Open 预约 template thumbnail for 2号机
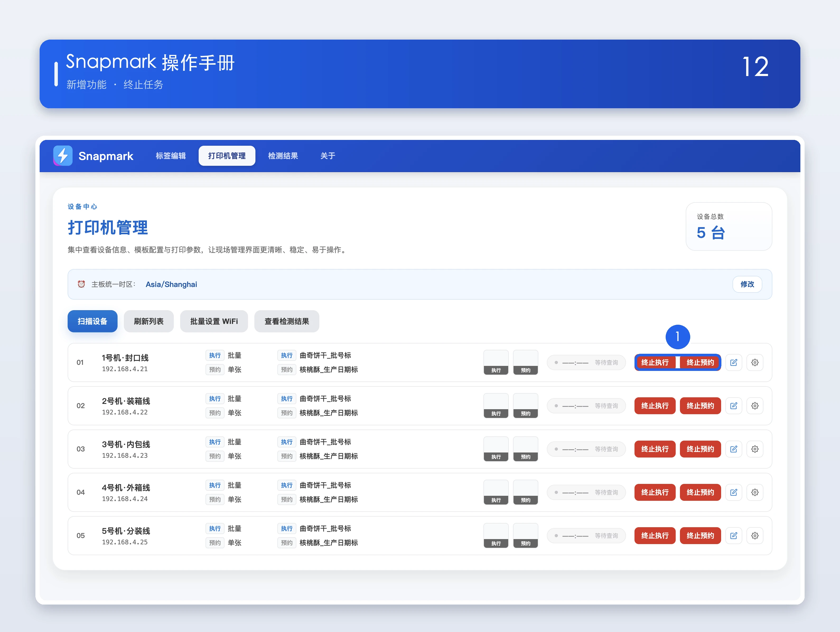Screen dimensions: 840x632 coord(526,406)
